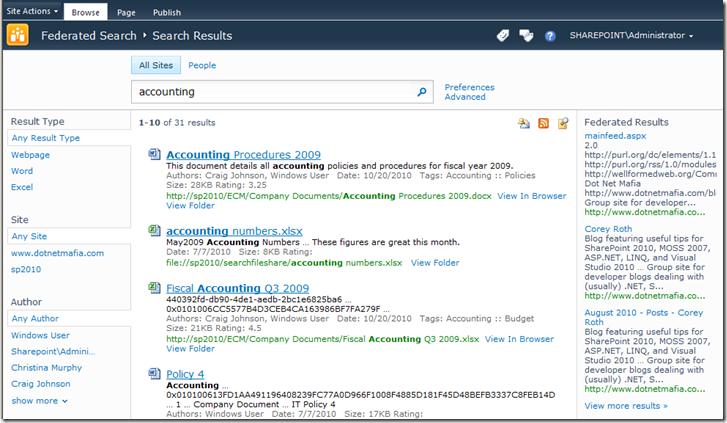The height and width of the screenshot is (423, 727).
Task: Open accounting numbers.xlsx result
Action: pyautogui.click(x=234, y=231)
